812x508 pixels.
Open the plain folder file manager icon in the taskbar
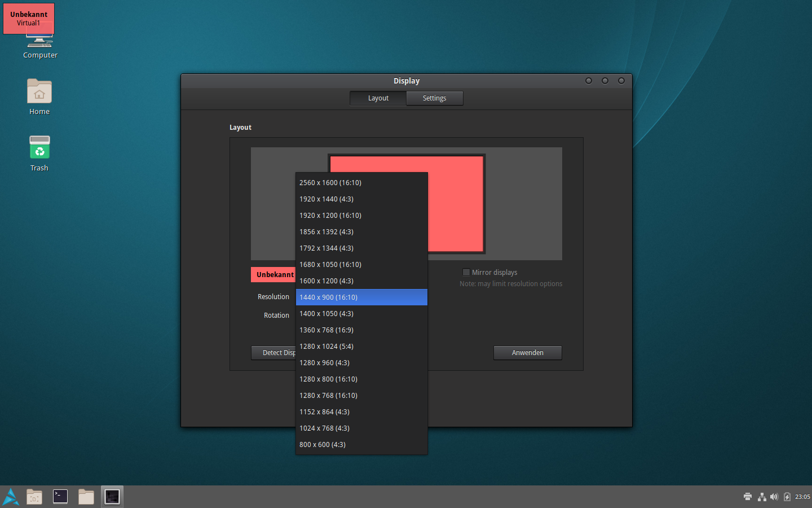point(86,497)
